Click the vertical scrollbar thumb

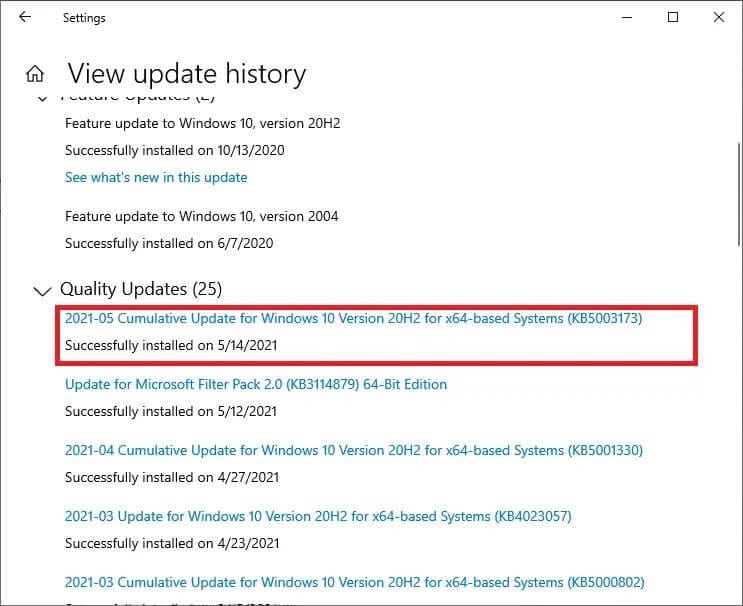coord(739,194)
